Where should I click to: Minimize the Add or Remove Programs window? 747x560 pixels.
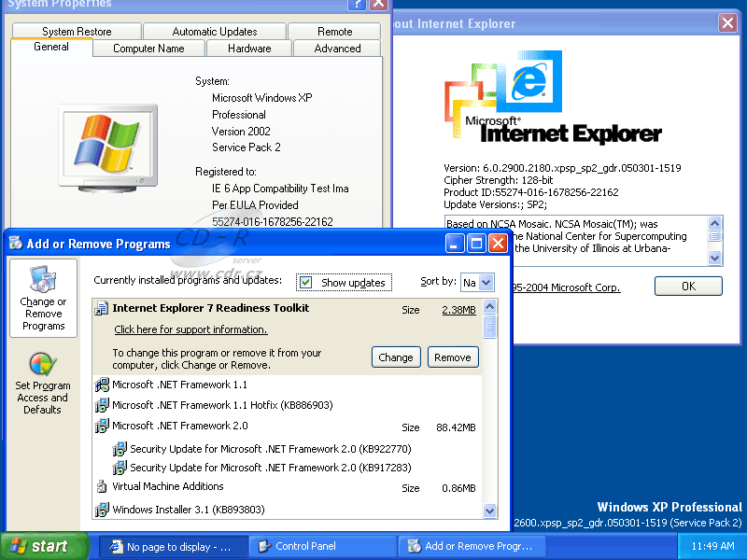(455, 244)
